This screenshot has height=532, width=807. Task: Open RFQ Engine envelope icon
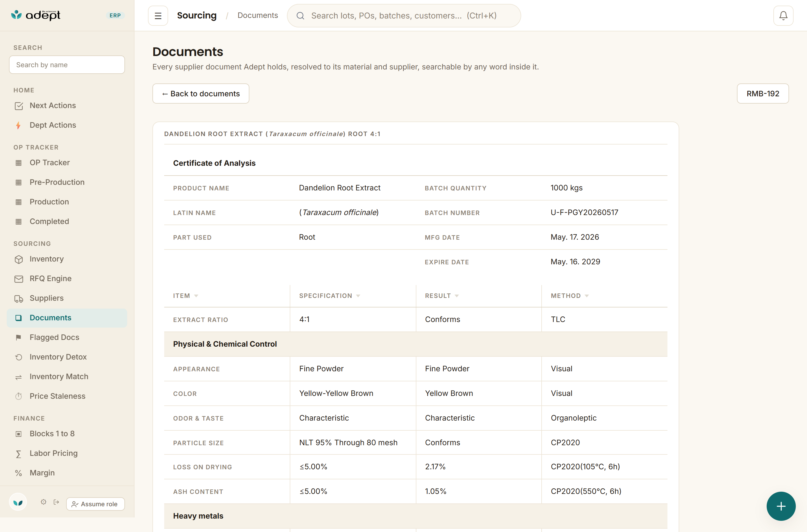click(19, 279)
